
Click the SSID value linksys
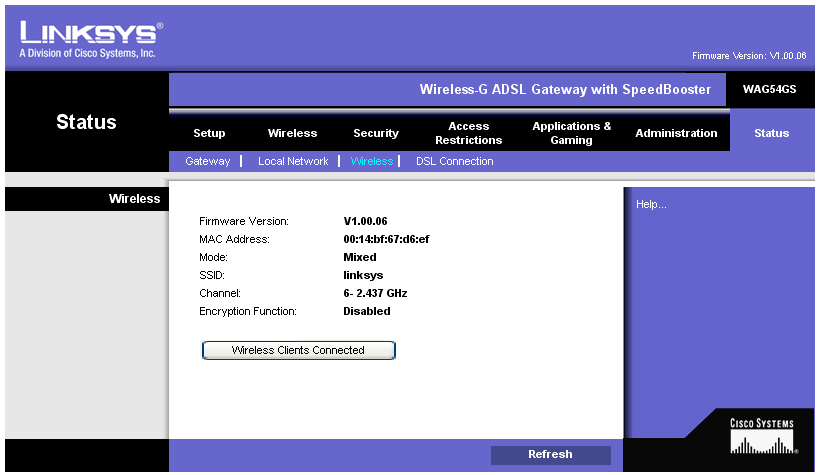pyautogui.click(x=363, y=275)
